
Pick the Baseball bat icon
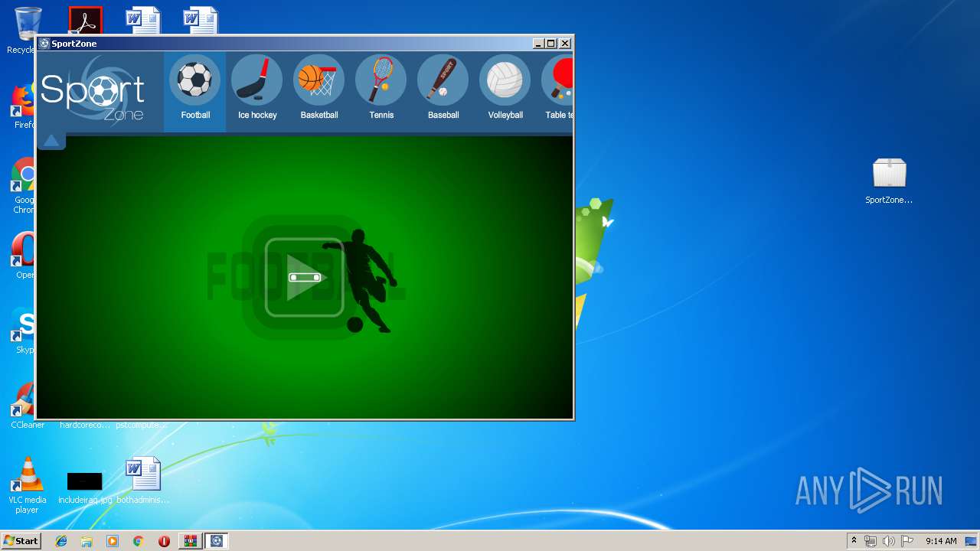tap(443, 80)
